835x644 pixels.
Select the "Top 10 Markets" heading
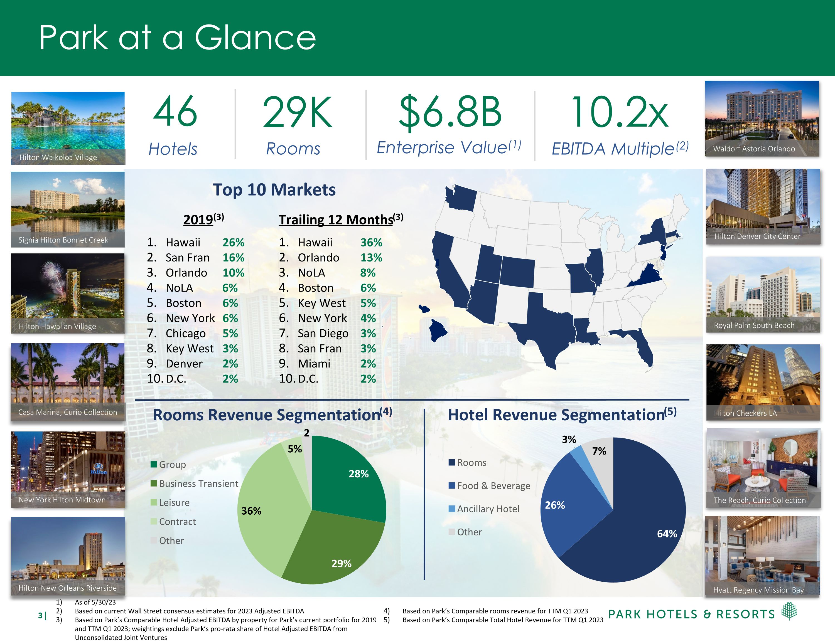tap(274, 189)
